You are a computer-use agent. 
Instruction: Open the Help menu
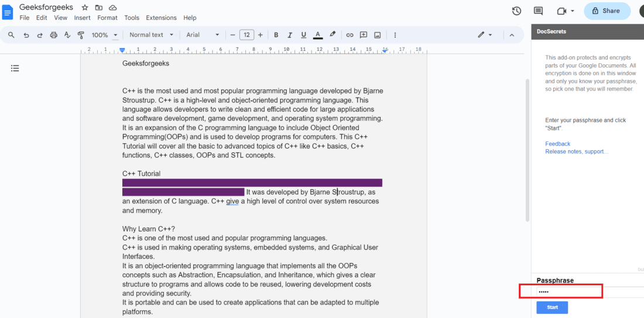point(190,18)
